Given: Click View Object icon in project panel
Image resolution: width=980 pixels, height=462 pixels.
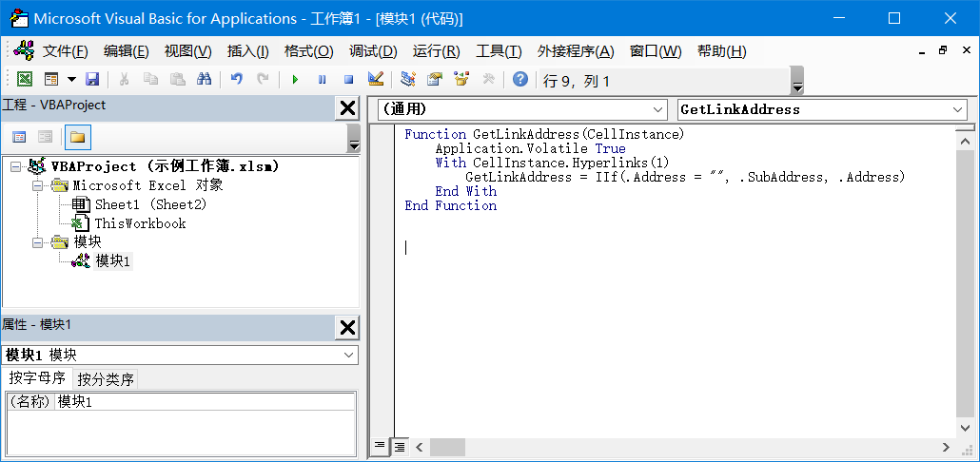Looking at the screenshot, I should (x=45, y=137).
